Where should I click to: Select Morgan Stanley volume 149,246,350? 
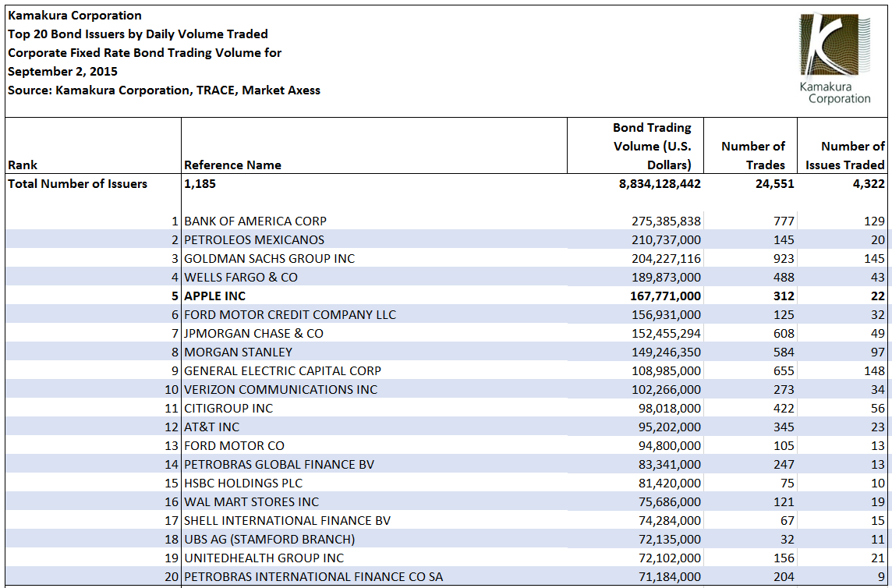[666, 352]
